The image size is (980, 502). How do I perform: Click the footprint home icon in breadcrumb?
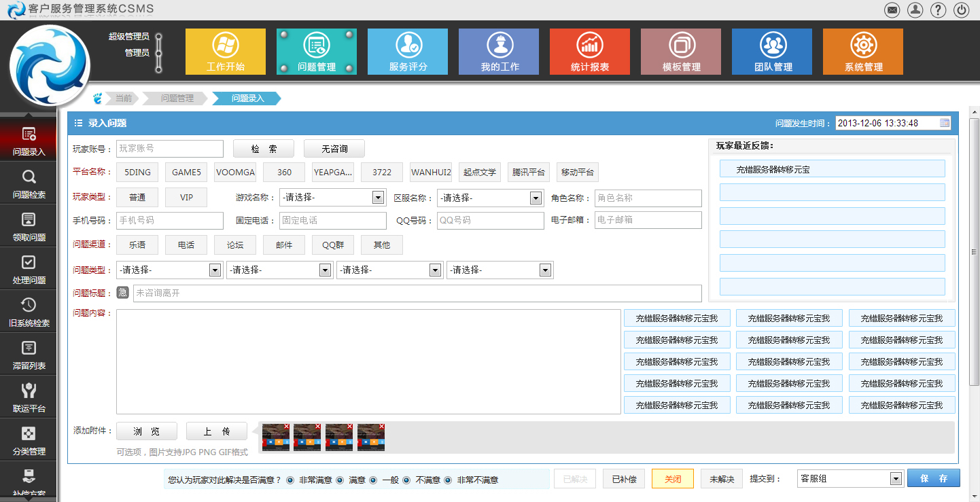[x=98, y=98]
